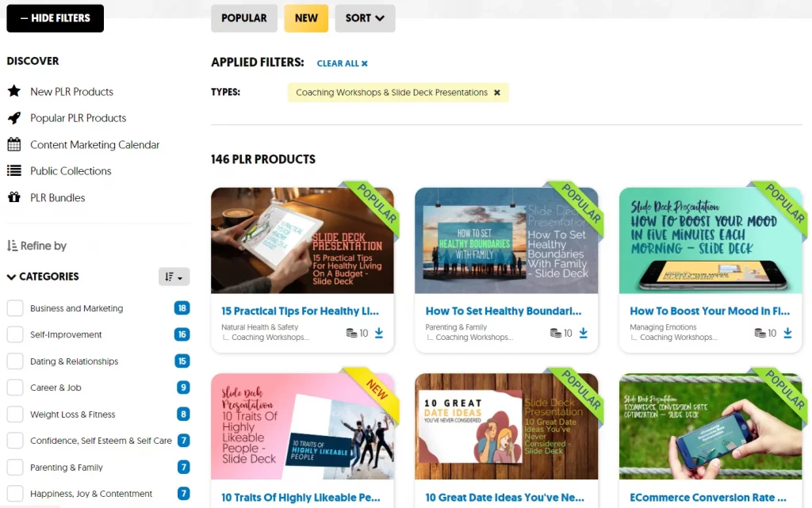
Task: Open PLR Bundles
Action: pos(57,197)
